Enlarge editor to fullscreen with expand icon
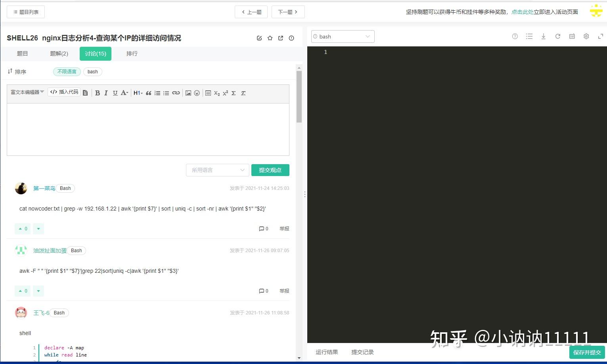The width and height of the screenshot is (607, 364). tap(600, 36)
